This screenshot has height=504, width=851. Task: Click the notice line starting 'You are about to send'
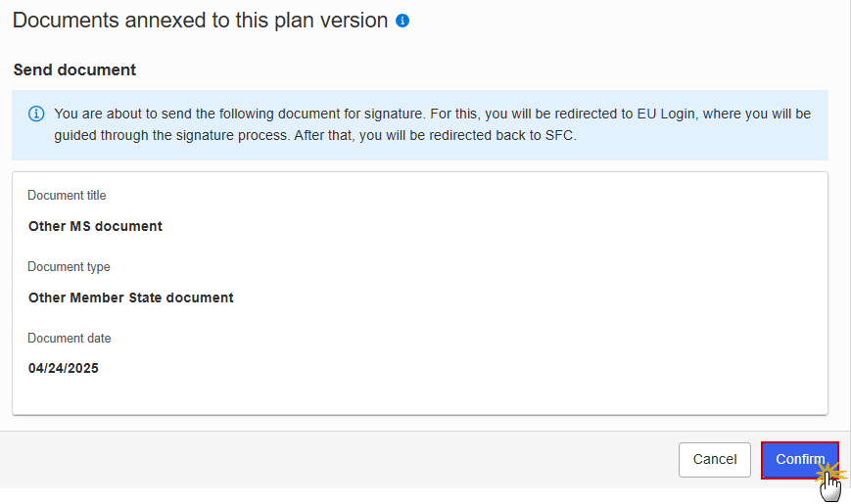(x=433, y=114)
